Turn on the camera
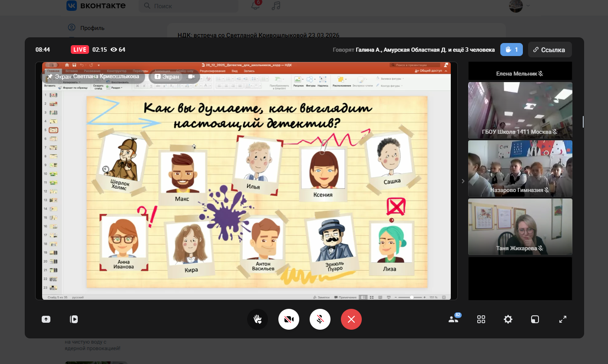 [x=289, y=320]
